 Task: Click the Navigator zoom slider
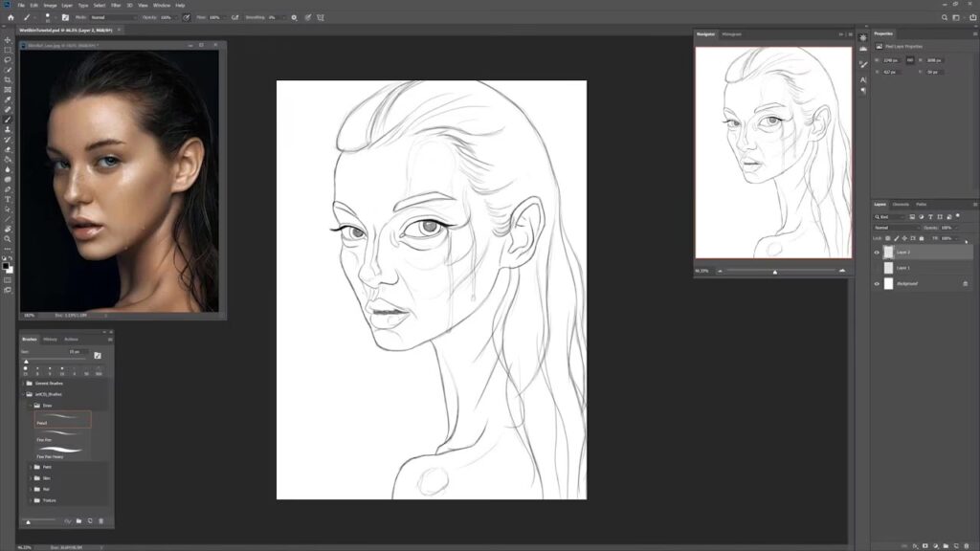pyautogui.click(x=775, y=271)
